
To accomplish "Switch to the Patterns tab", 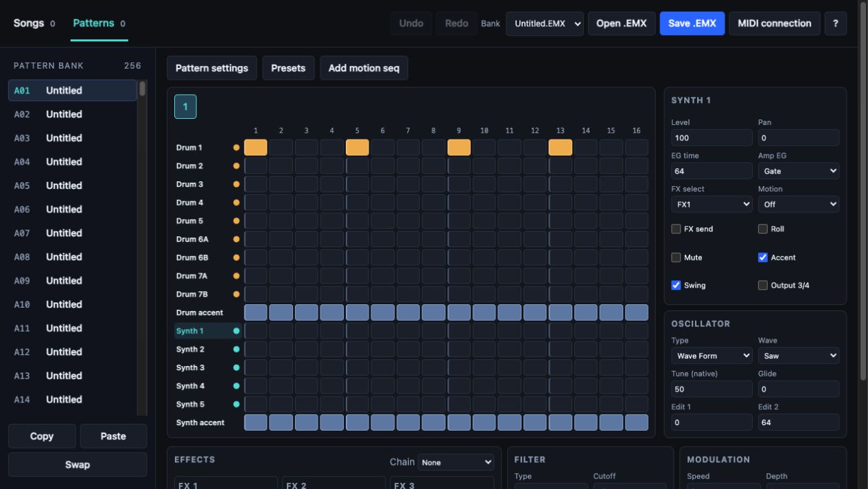I will tap(99, 23).
